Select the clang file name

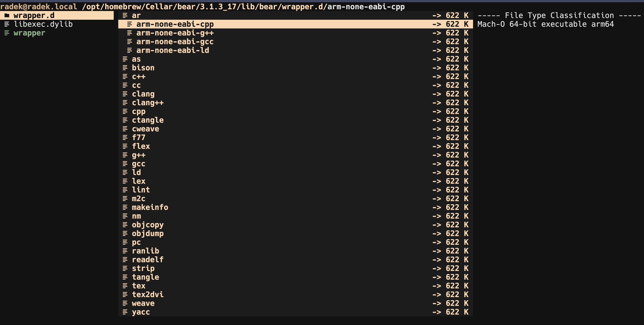143,94
